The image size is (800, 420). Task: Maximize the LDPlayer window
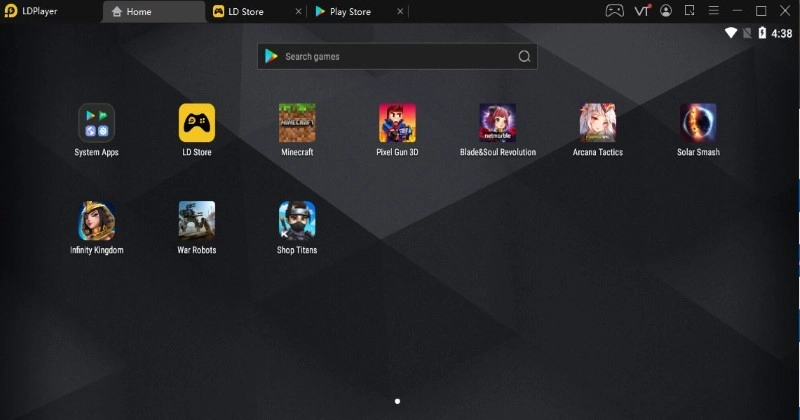pos(761,11)
